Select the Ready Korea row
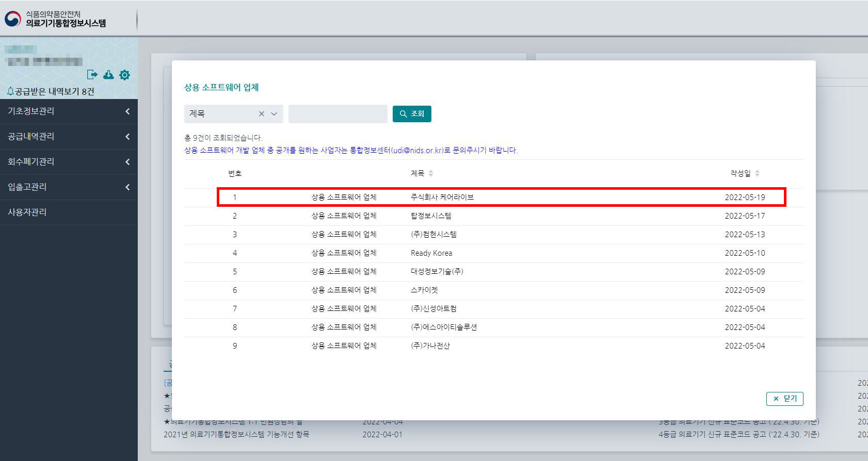The image size is (868, 461). [x=431, y=253]
